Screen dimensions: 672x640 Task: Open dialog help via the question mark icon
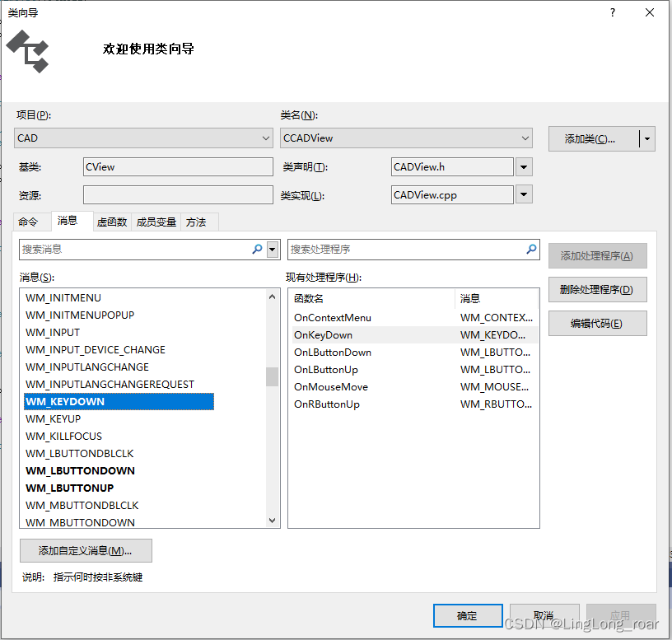pyautogui.click(x=612, y=13)
